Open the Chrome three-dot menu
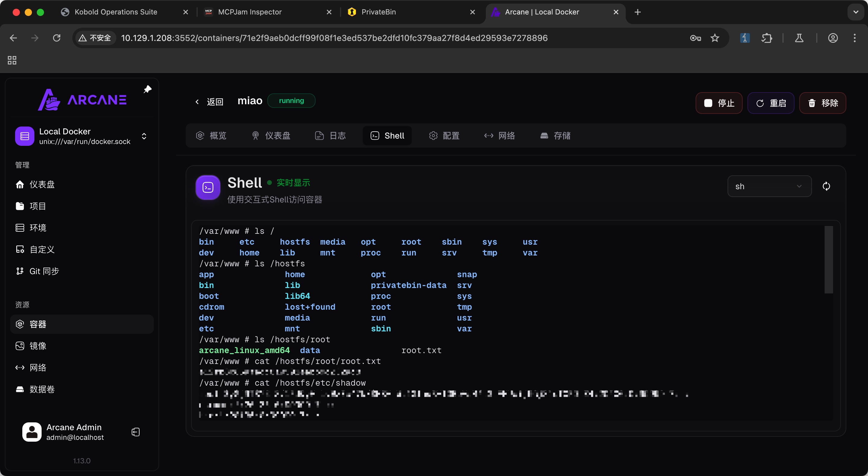This screenshot has height=476, width=868. 854,38
